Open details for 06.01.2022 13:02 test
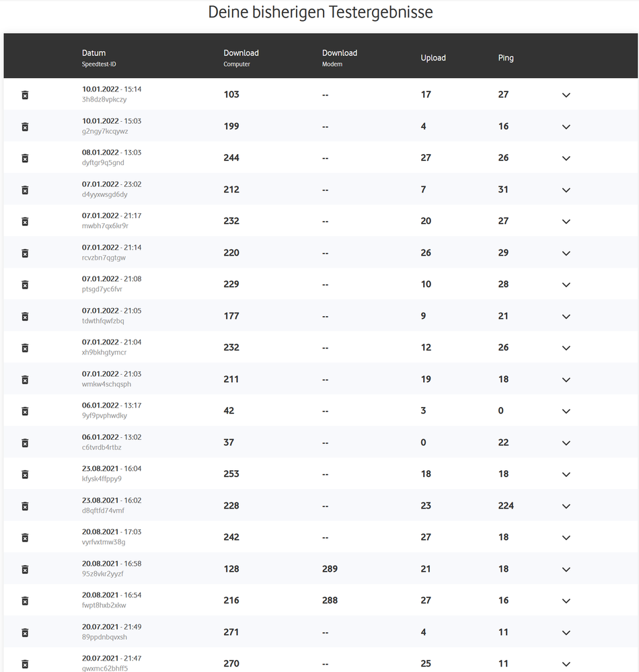639x672 pixels. pyautogui.click(x=566, y=443)
